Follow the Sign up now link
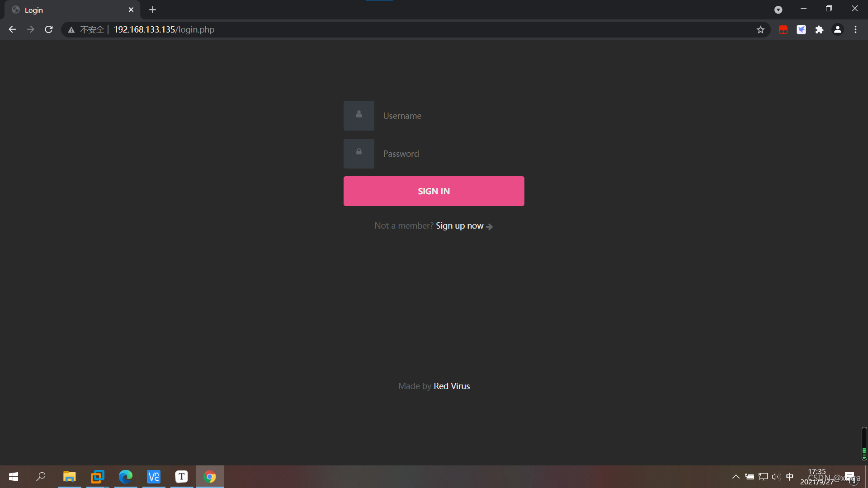 click(460, 225)
